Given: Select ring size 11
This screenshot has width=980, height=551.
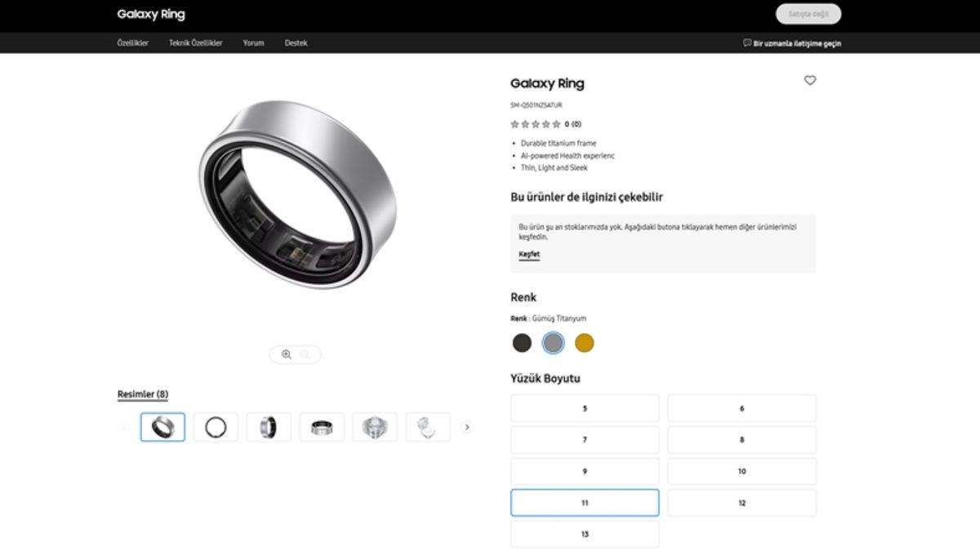Looking at the screenshot, I should click(584, 502).
